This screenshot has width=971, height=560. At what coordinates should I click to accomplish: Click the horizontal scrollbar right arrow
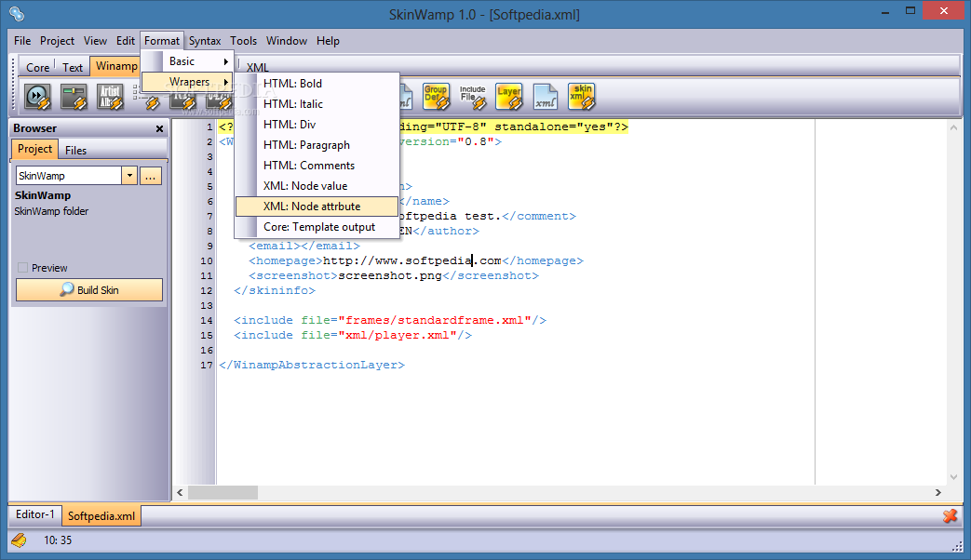pos(938,492)
